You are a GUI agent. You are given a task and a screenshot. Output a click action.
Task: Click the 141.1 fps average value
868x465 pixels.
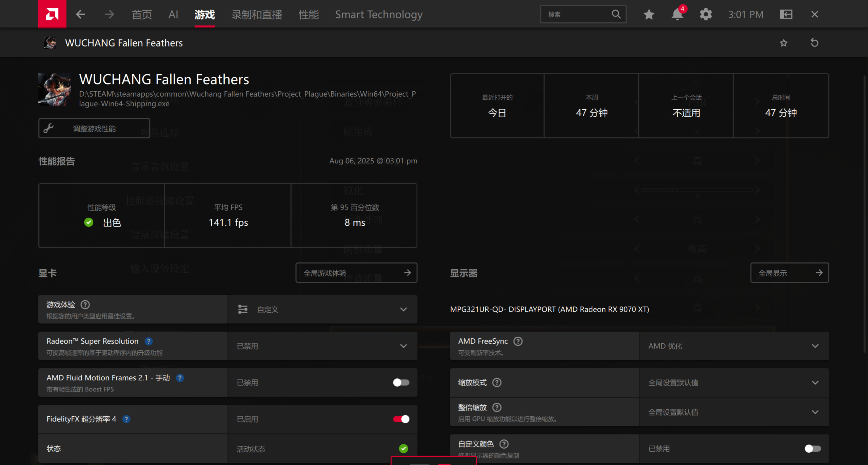tap(228, 222)
